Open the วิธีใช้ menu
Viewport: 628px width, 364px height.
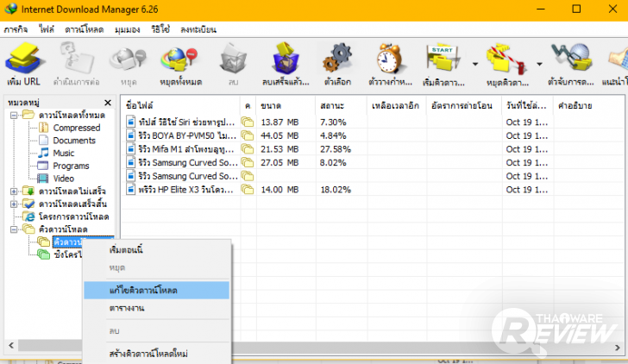click(x=160, y=29)
